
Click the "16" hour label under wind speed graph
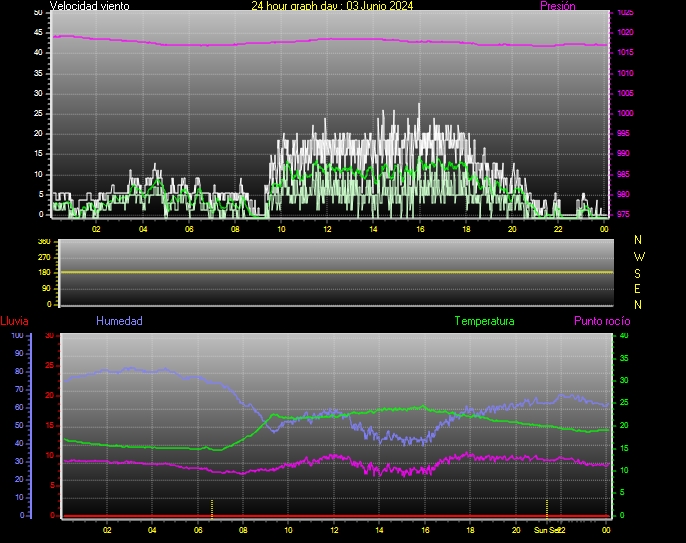(x=420, y=229)
